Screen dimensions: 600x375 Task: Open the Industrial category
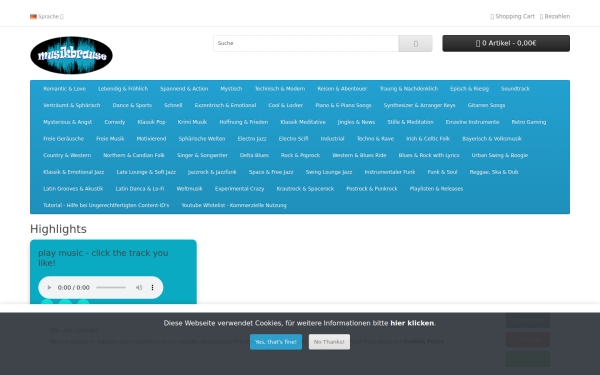click(x=332, y=139)
